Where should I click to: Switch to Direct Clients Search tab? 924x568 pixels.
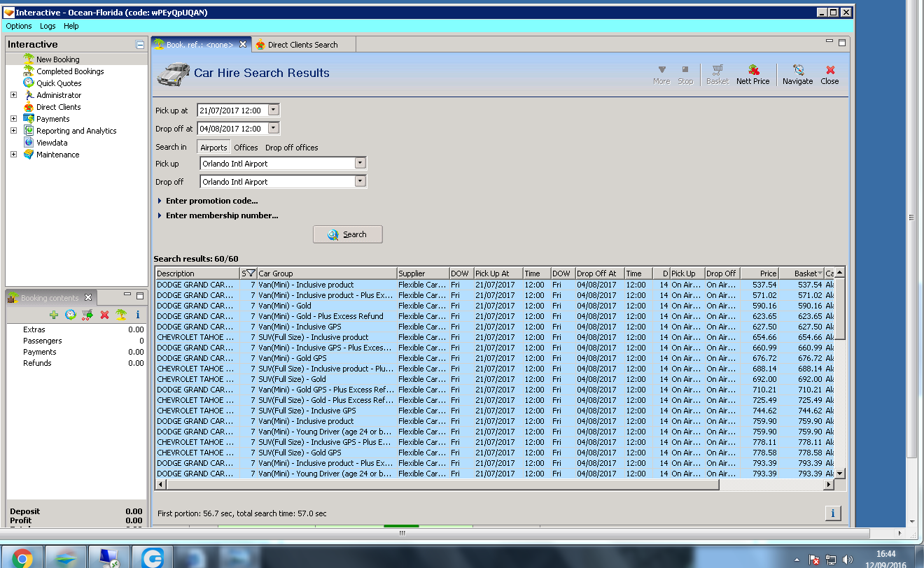coord(303,45)
